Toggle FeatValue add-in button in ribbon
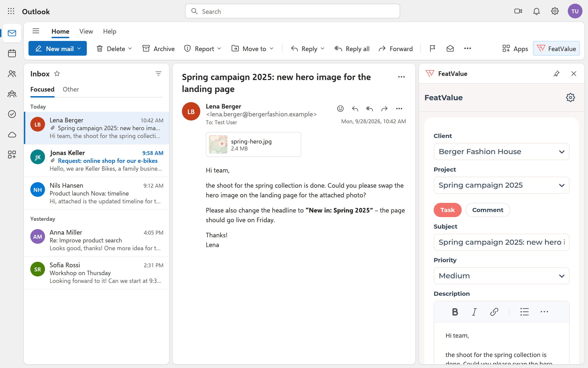The height and width of the screenshot is (368, 588). tap(556, 49)
